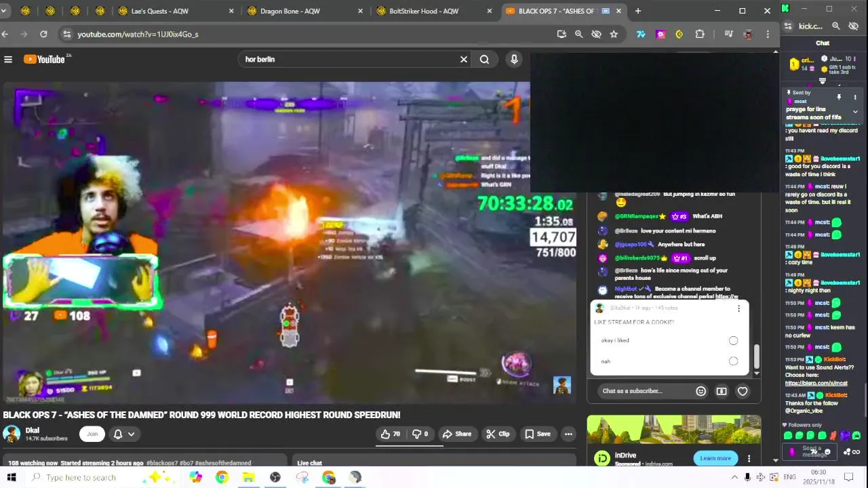Viewport: 868px width, 488px height.
Task: Open the #ashesofthedamned hashtag
Action: pos(223,463)
